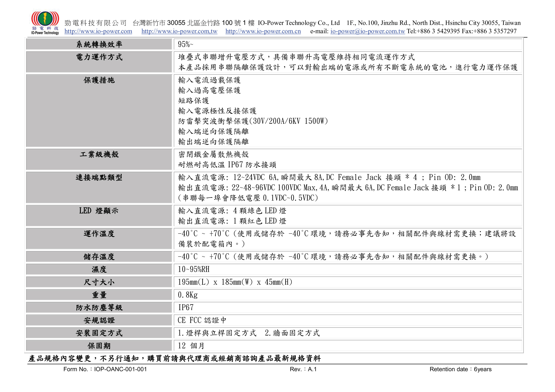
Task: Click the 儲存溫度 row's -40°C ~ +70°C value
Action: pos(333,257)
